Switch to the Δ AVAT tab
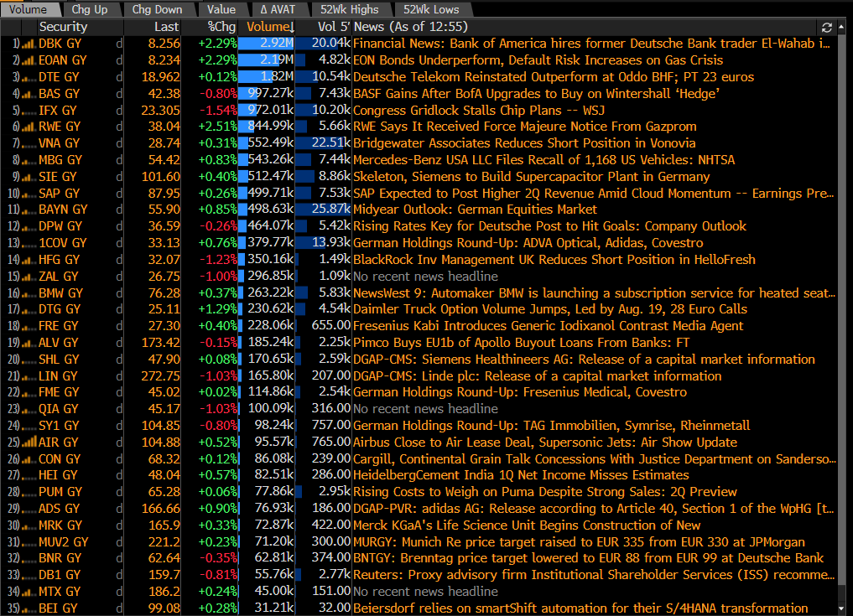Screen dimensions: 853x616 278,9
